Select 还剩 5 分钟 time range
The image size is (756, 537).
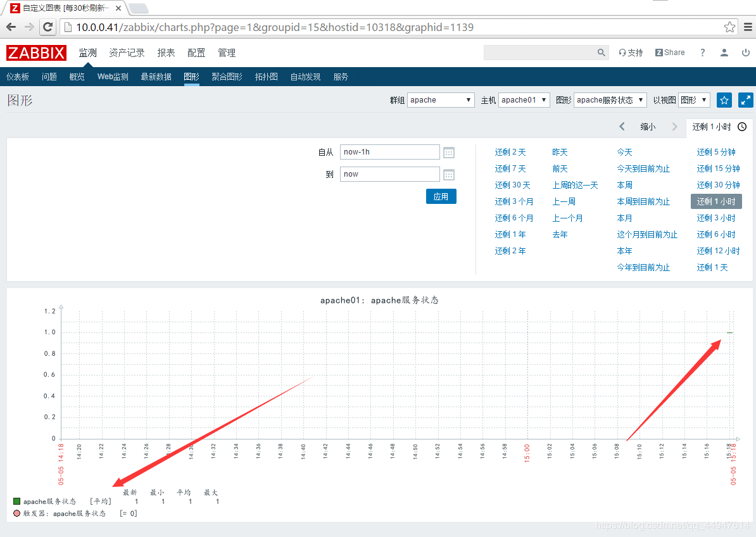[x=716, y=153]
